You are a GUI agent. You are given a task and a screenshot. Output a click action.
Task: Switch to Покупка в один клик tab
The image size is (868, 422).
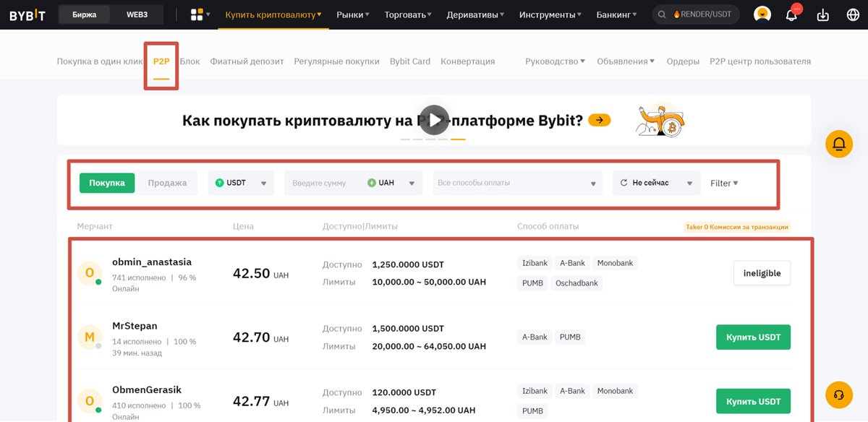pyautogui.click(x=101, y=61)
